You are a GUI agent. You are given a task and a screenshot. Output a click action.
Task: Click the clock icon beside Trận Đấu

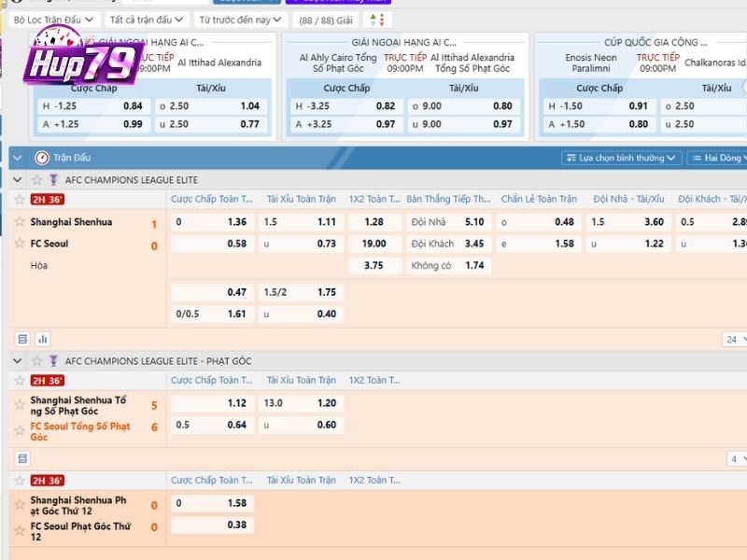(x=41, y=158)
